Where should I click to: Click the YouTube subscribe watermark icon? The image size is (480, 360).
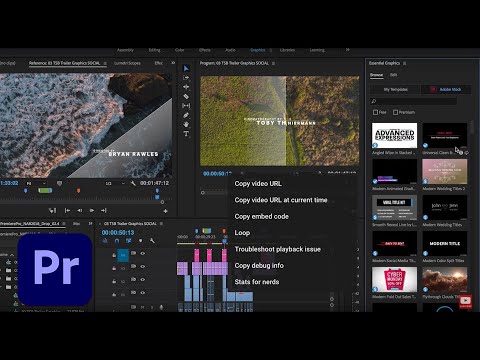pyautogui.click(x=465, y=302)
